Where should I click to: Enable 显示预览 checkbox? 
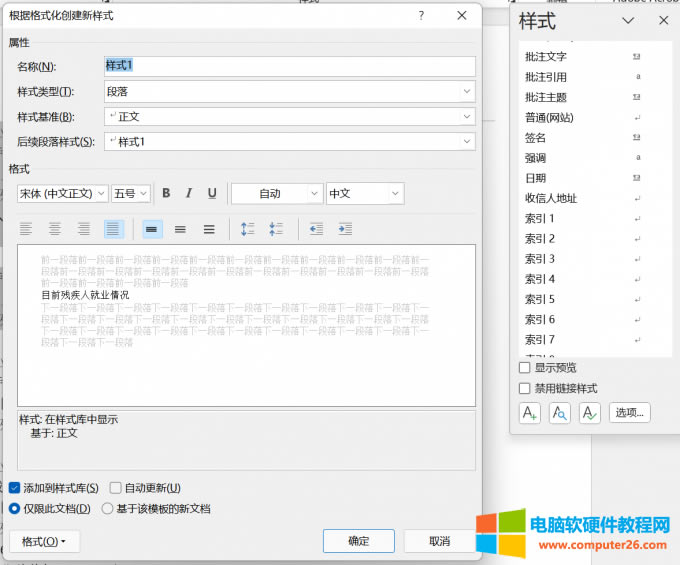click(x=525, y=368)
